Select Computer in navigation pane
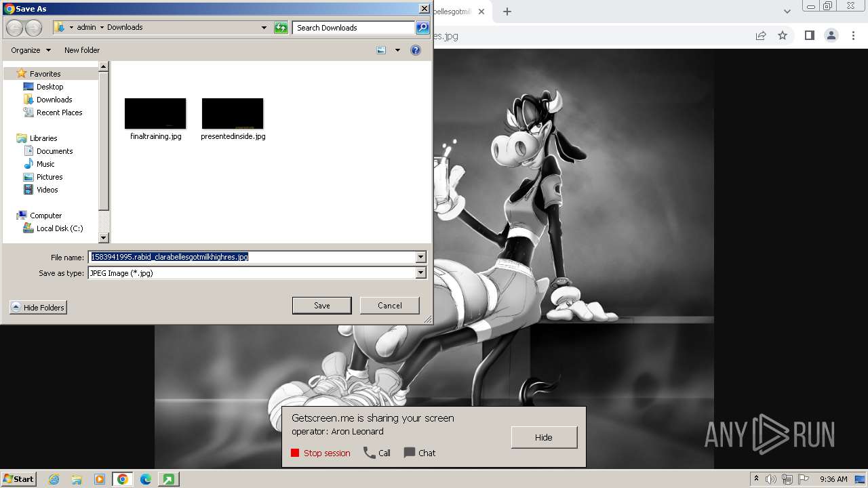Viewport: 868px width, 488px height. pyautogui.click(x=45, y=216)
